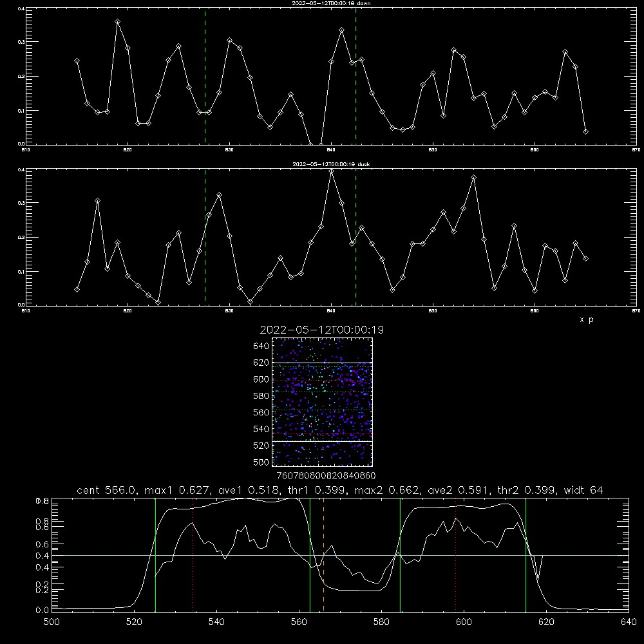Click the last dawn data point at 865
This screenshot has height=644, width=644.
point(585,131)
